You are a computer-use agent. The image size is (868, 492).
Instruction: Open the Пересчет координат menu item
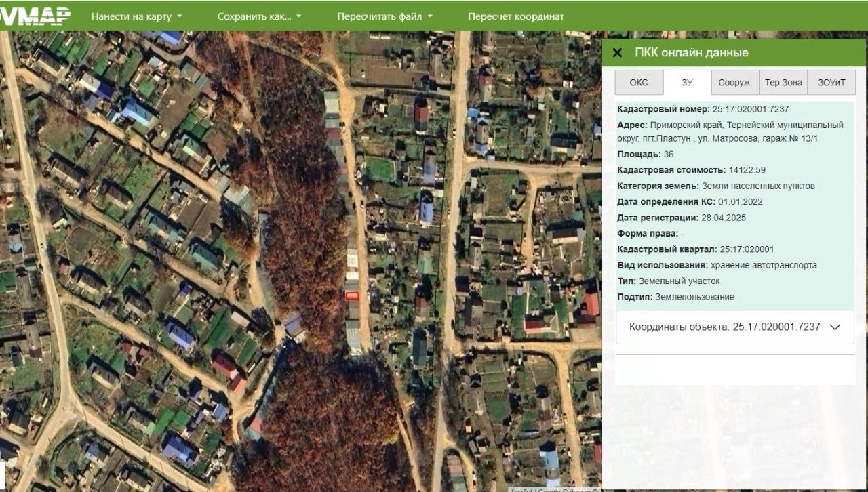[x=515, y=16]
